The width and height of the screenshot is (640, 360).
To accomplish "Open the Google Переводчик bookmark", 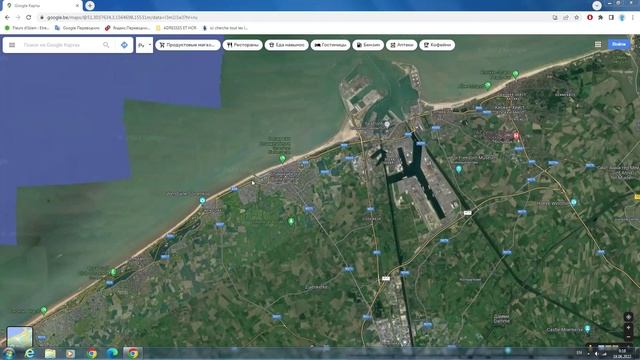I will tap(77, 28).
